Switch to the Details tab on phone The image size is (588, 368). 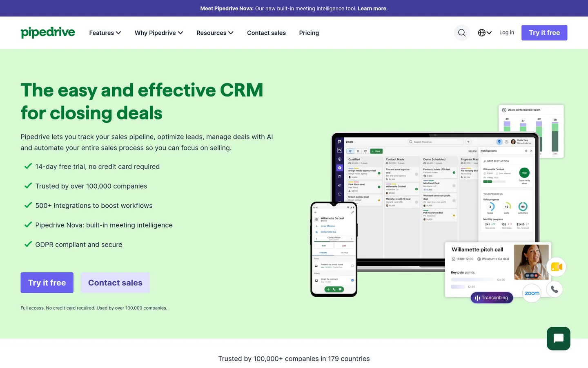[x=345, y=253]
